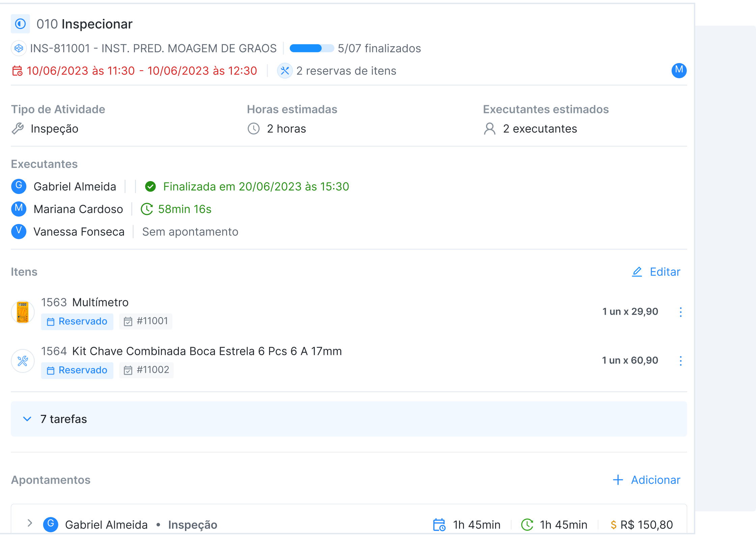Screen dimensions: 756x537
Task: Click the Reservado badge under Kit Chave Combinada
Action: point(77,370)
